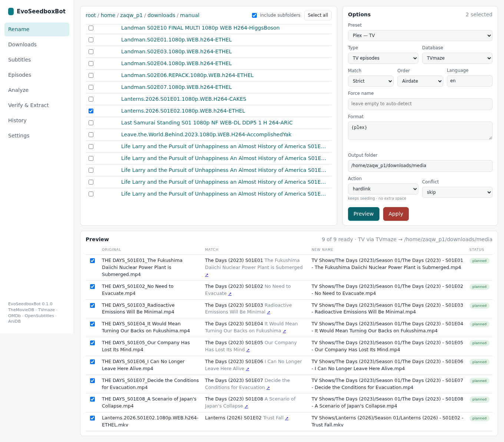Open external link for The Days S01E01 match
504x442 pixels.
[207, 275]
